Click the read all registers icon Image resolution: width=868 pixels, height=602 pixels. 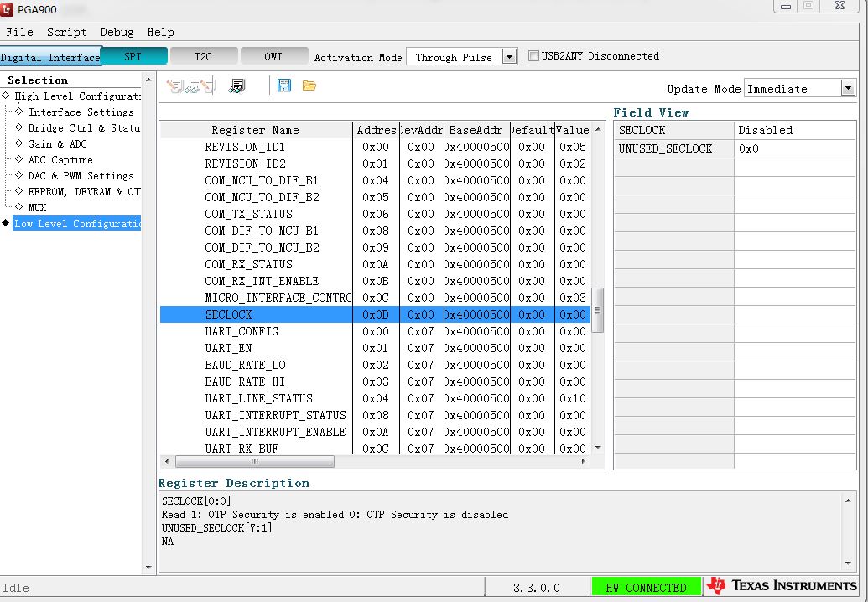click(x=237, y=86)
